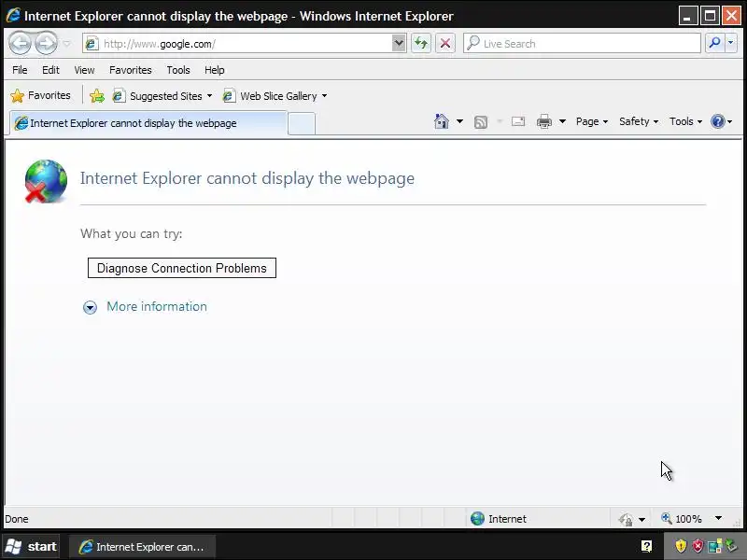Image resolution: width=747 pixels, height=560 pixels.
Task: Click the globe error icon
Action: click(46, 181)
